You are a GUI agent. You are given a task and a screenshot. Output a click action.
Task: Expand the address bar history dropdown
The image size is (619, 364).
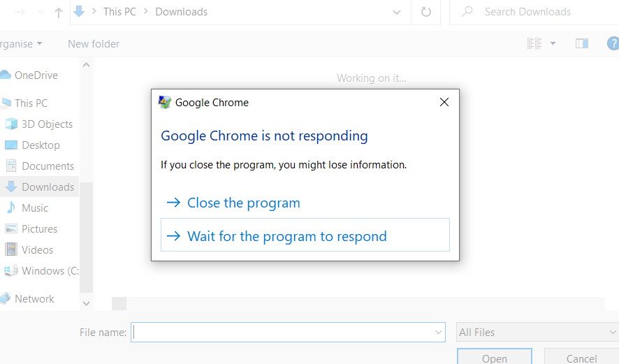click(397, 13)
